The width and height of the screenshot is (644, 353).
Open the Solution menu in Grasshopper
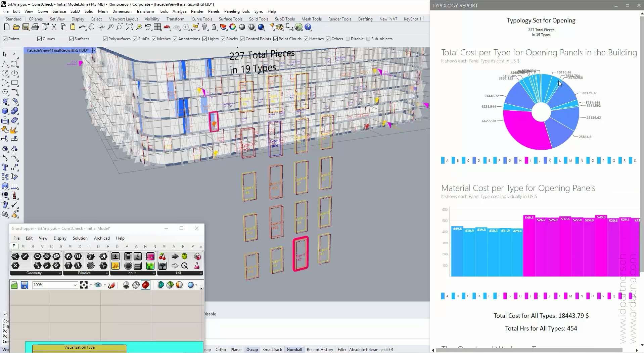(80, 238)
